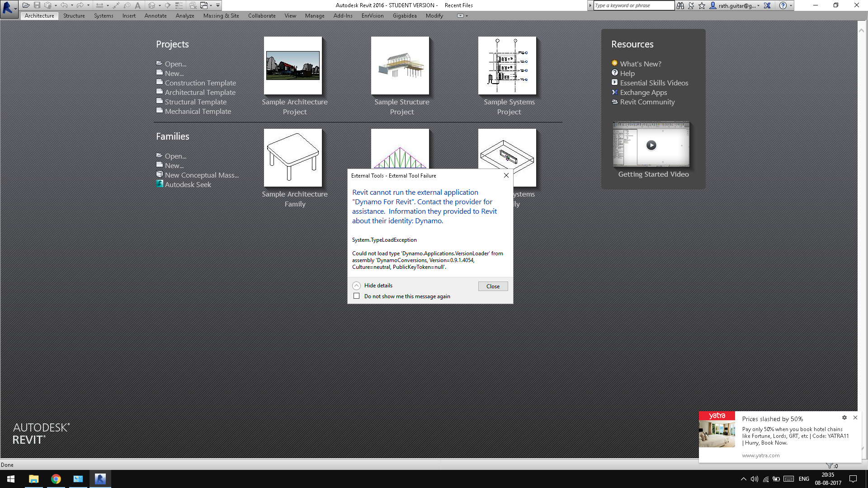Type in the keyword search field
The width and height of the screenshot is (868, 488).
(634, 5)
